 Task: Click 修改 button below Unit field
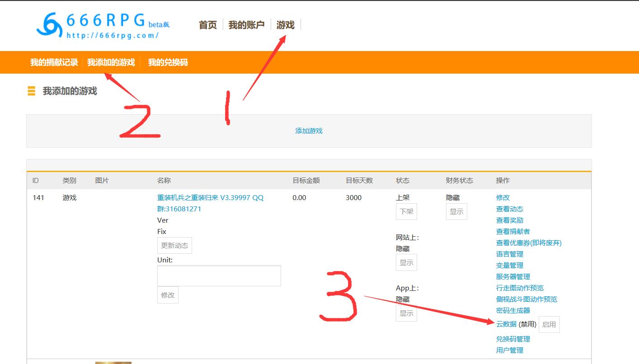pyautogui.click(x=168, y=295)
